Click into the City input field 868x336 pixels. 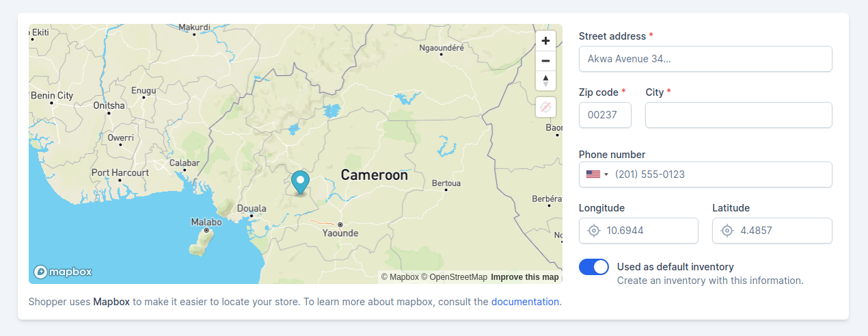pyautogui.click(x=739, y=115)
